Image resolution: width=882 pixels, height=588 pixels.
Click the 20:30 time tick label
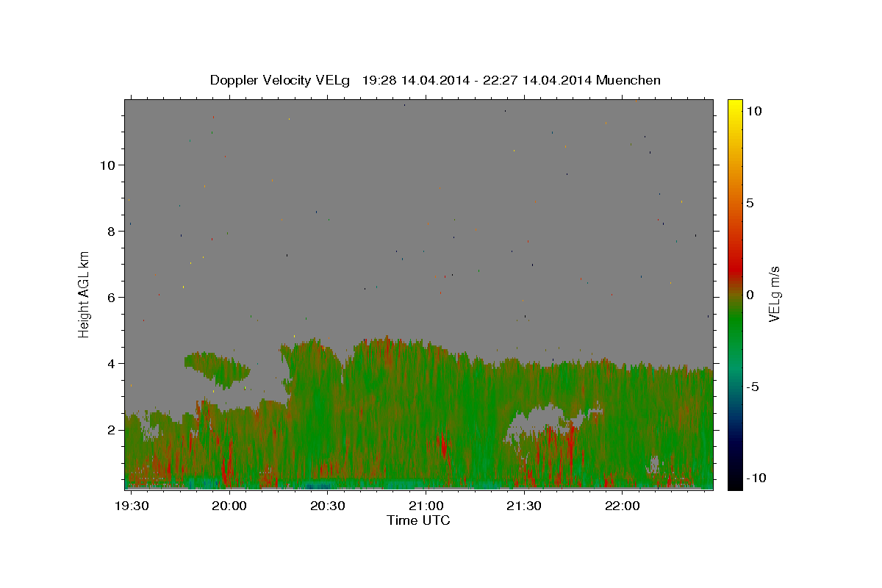coord(329,506)
